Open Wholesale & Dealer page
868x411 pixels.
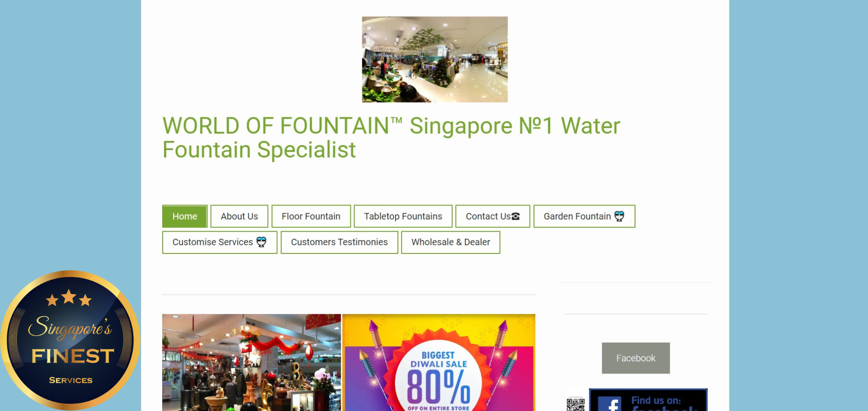coord(450,242)
